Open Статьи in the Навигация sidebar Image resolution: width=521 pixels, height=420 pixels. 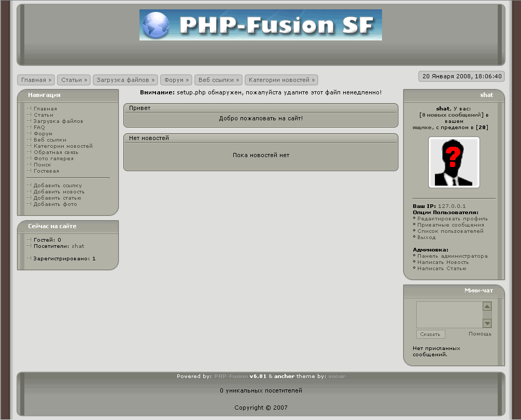click(x=44, y=115)
